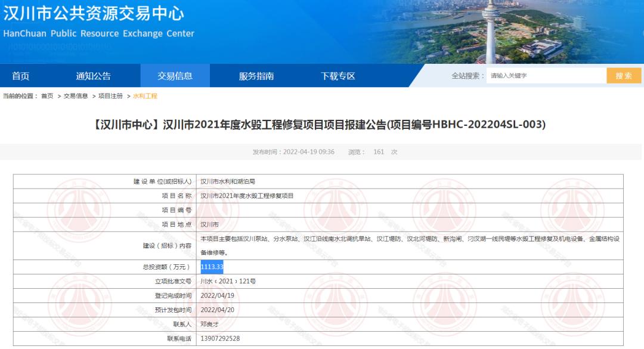Open the 通知公告 menu item
The image size is (644, 349).
coord(93,76)
